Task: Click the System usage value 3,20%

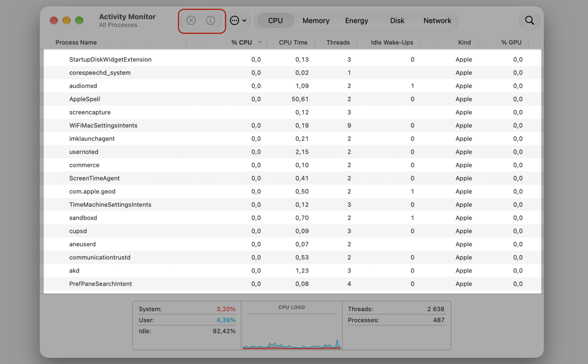Action: tap(226, 309)
